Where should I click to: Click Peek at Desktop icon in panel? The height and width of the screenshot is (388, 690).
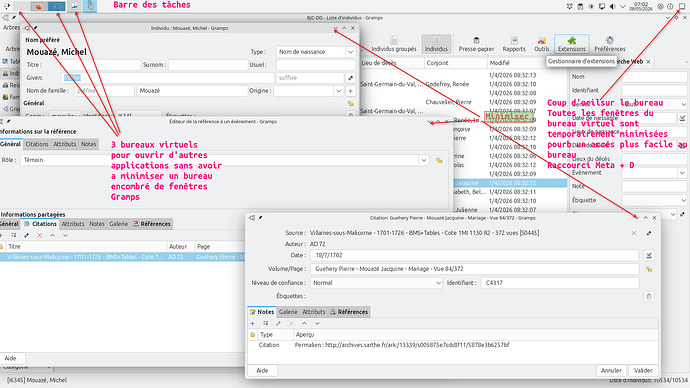[x=682, y=6]
